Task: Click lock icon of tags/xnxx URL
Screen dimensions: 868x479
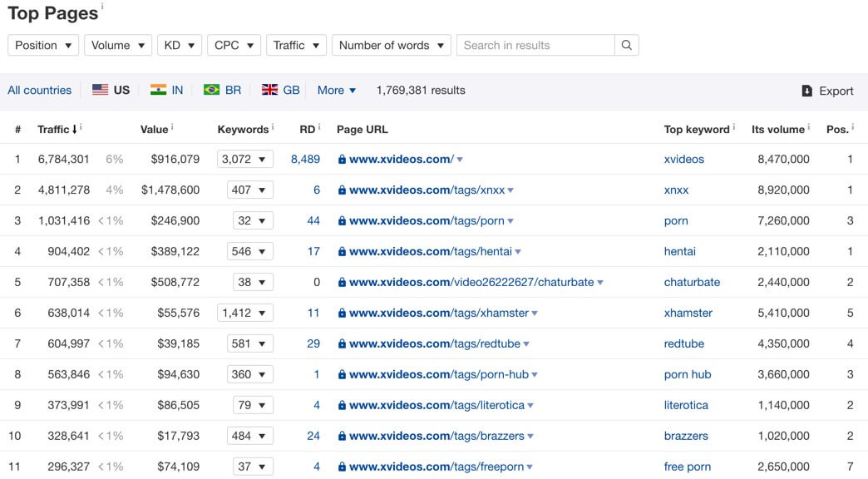Action: click(342, 190)
